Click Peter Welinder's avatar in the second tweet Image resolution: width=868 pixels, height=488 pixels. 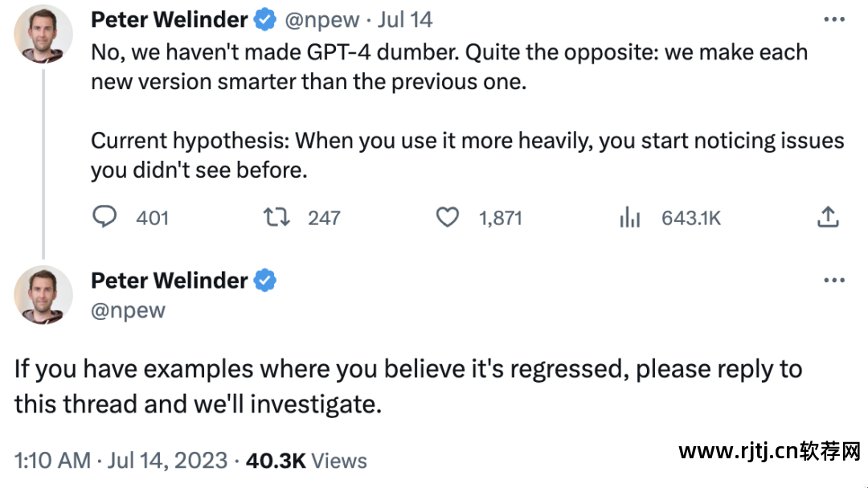43,295
